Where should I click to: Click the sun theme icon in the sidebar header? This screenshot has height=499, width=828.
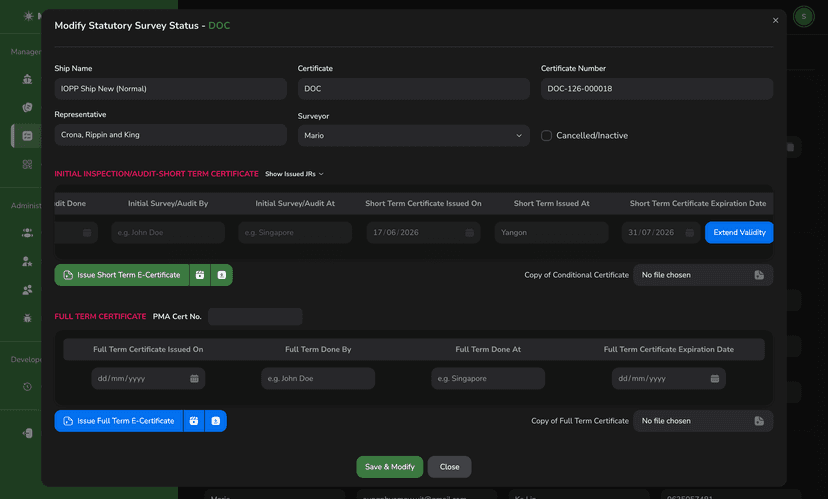click(x=29, y=16)
